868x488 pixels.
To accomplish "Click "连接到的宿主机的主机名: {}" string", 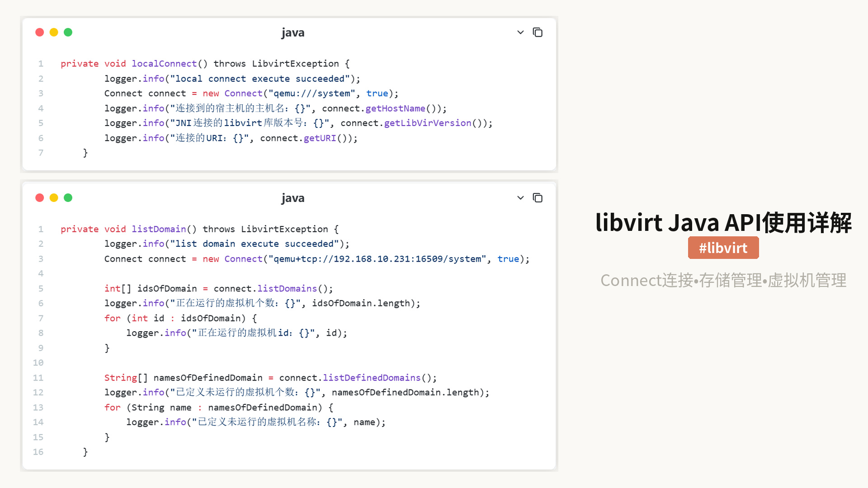I will [x=241, y=108].
